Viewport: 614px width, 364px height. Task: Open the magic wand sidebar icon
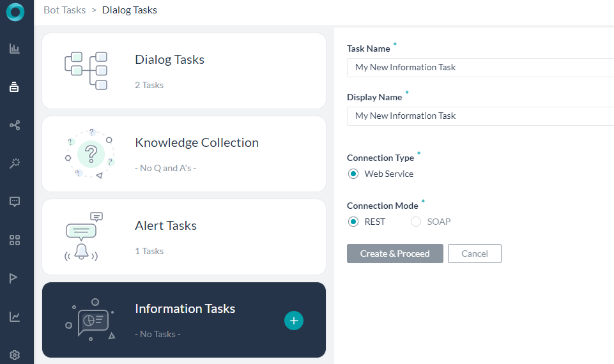[15, 163]
